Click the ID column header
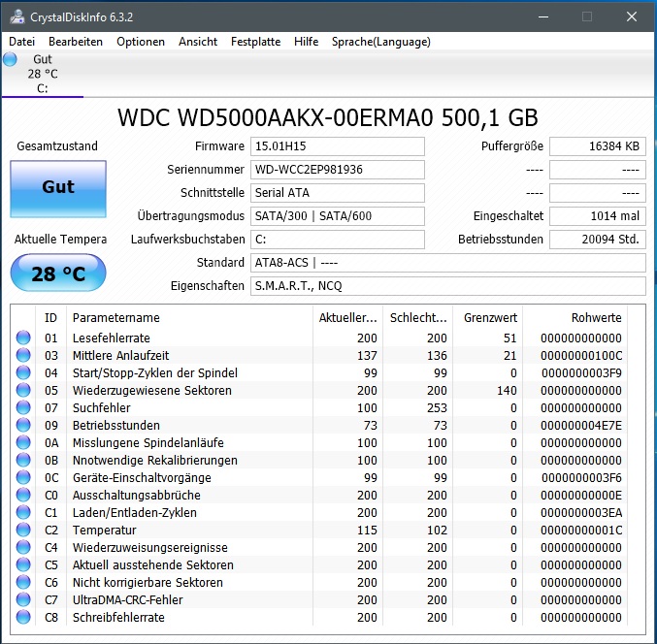657x644 pixels. [x=50, y=318]
